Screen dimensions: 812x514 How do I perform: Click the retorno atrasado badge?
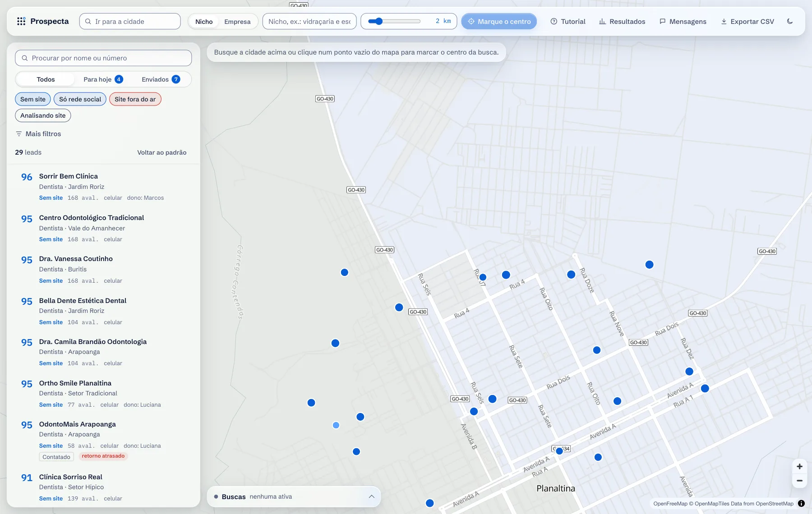103,456
